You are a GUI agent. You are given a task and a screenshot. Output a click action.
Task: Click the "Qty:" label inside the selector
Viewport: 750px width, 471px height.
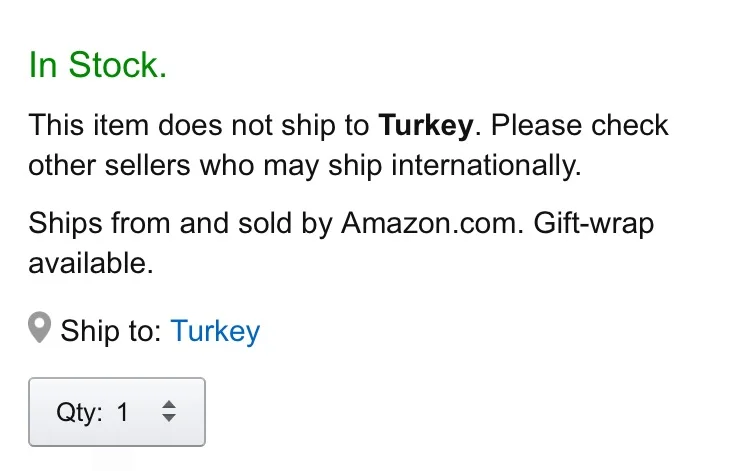79,412
